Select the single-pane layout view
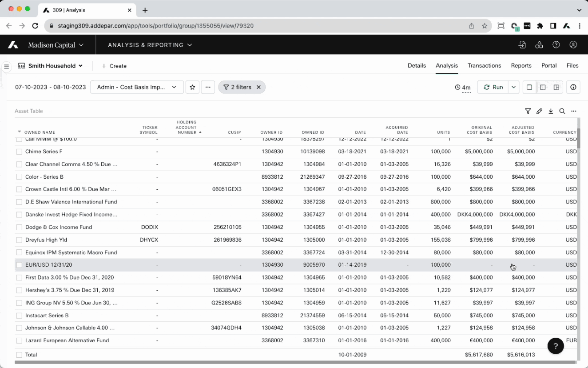The image size is (588, 368). (529, 87)
